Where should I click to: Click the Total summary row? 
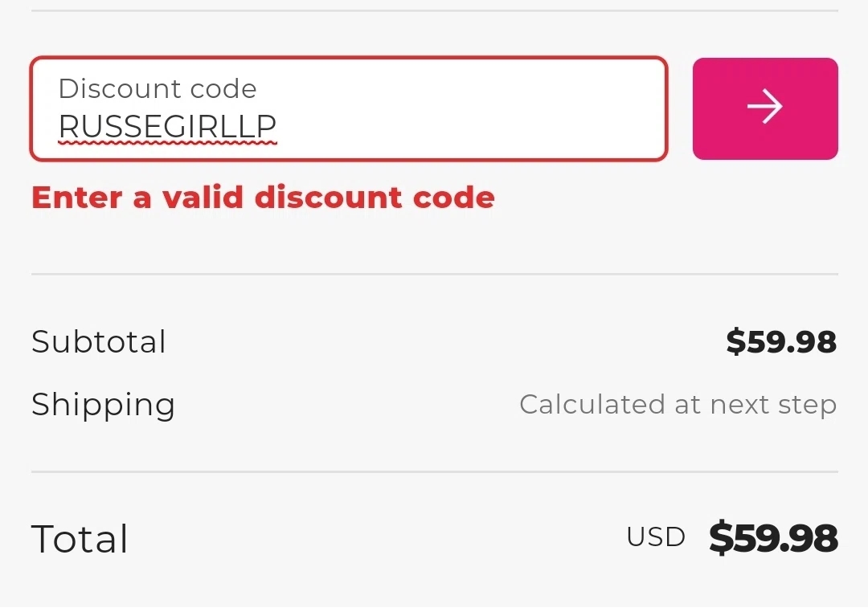(x=434, y=538)
